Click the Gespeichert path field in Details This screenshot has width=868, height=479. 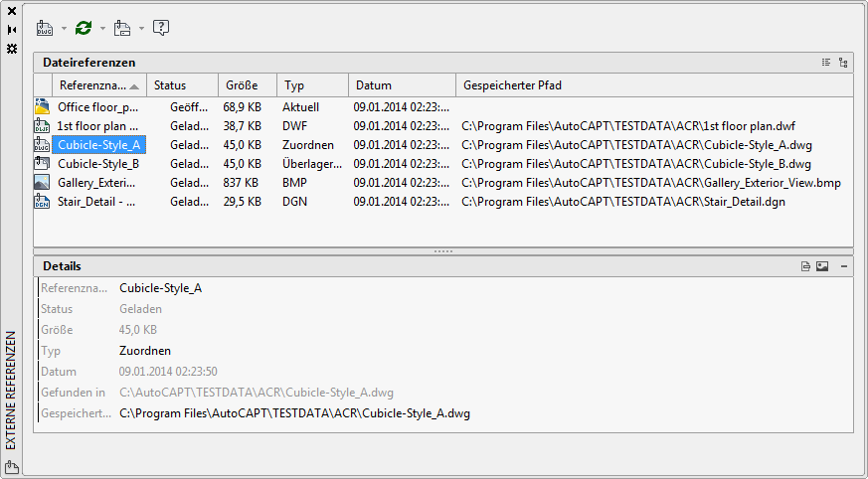tap(294, 413)
